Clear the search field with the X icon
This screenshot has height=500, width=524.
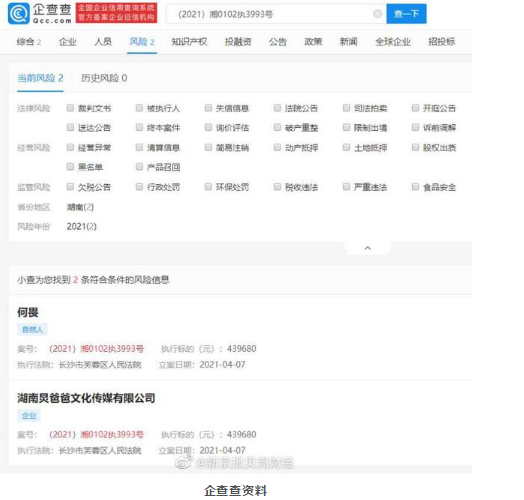click(377, 14)
